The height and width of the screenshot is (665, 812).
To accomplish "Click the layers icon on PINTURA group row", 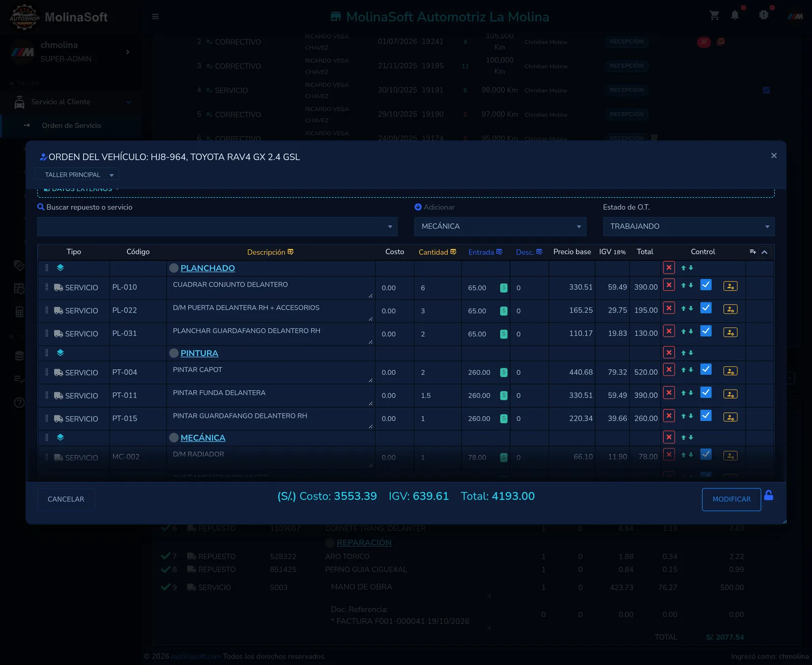I will 60,353.
